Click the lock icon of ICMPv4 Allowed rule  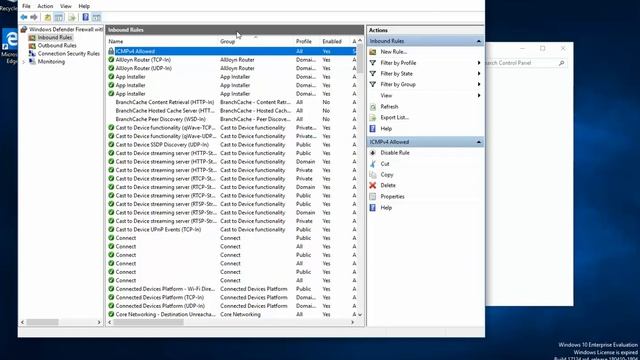point(111,51)
